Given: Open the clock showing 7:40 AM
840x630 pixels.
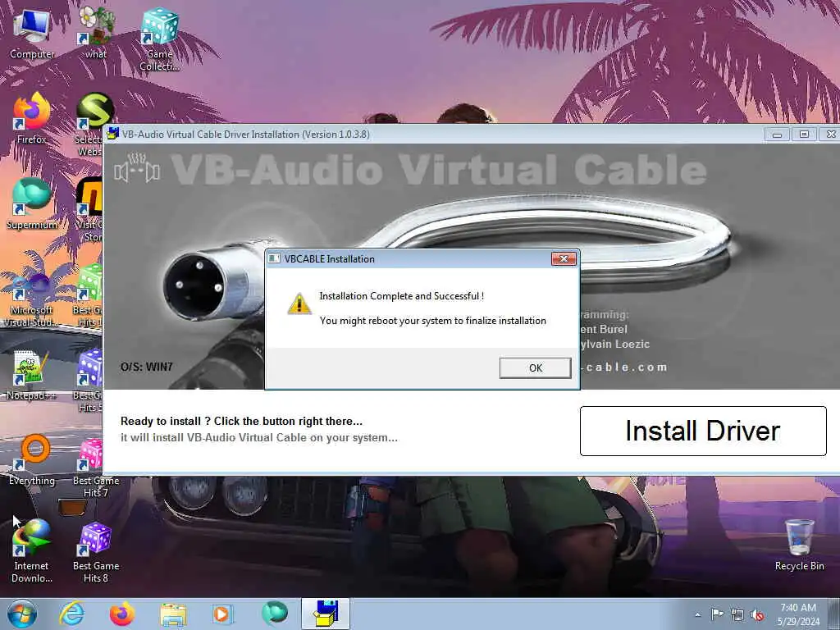Looking at the screenshot, I should click(x=798, y=614).
